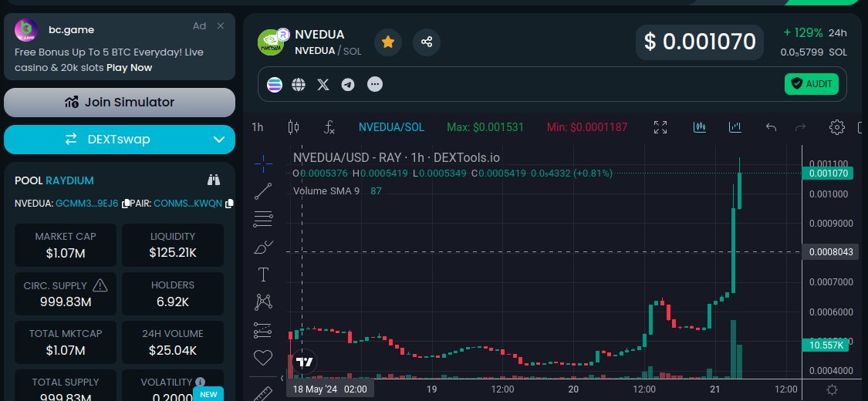Screen dimensions: 868x401
Task: Click the Max: $0.001531 label
Action: pyautogui.click(x=485, y=127)
